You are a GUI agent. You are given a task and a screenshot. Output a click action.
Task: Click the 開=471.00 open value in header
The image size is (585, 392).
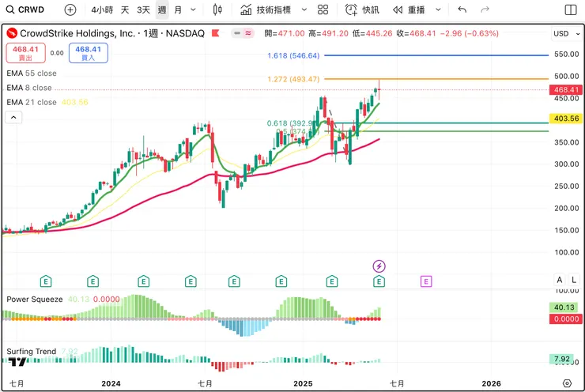click(x=285, y=33)
